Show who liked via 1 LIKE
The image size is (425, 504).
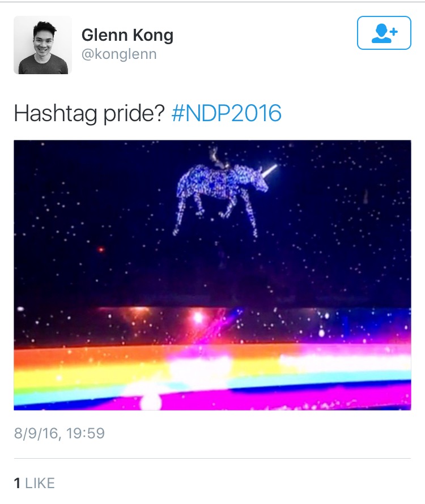pyautogui.click(x=35, y=483)
